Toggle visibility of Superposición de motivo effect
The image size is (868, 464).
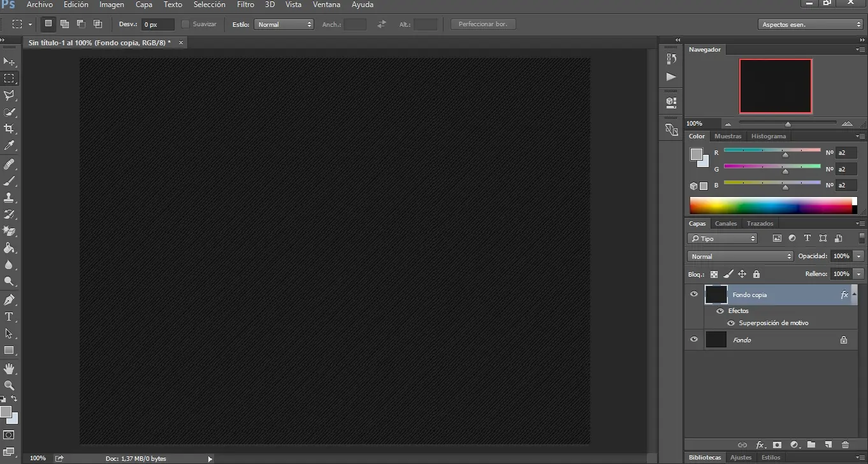click(x=731, y=323)
